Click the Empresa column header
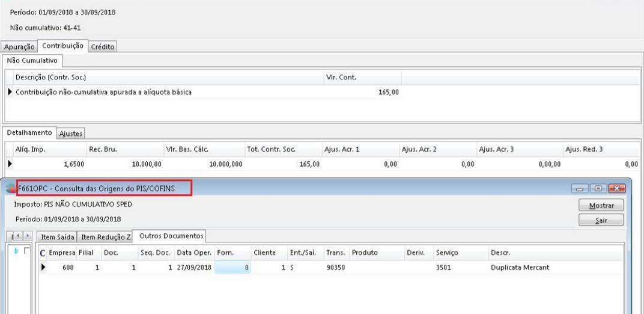The image size is (644, 314). tap(62, 253)
